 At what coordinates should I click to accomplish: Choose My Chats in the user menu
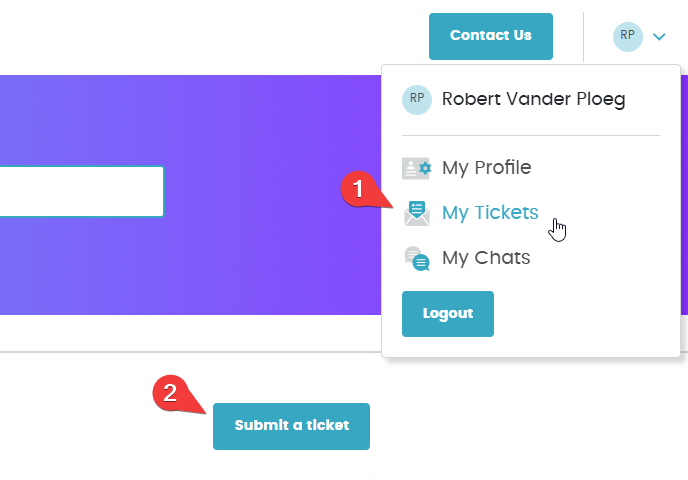pyautogui.click(x=486, y=258)
